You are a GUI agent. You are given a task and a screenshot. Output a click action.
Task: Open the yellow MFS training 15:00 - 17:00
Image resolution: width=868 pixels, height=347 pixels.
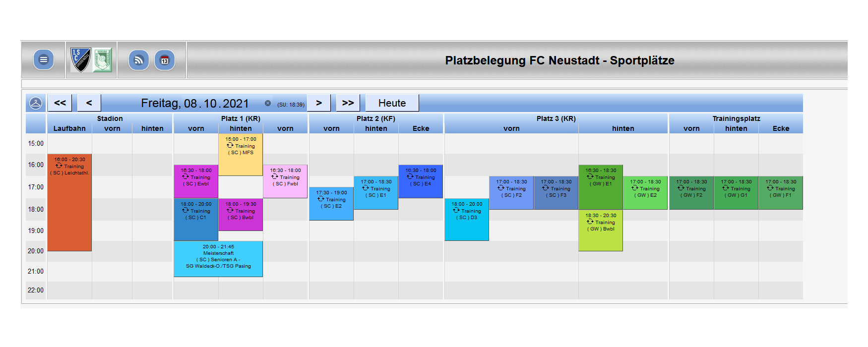[x=241, y=155]
